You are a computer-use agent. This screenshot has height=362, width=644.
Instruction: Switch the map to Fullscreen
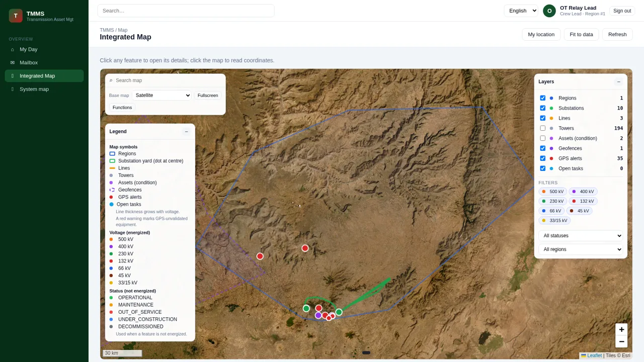208,95
